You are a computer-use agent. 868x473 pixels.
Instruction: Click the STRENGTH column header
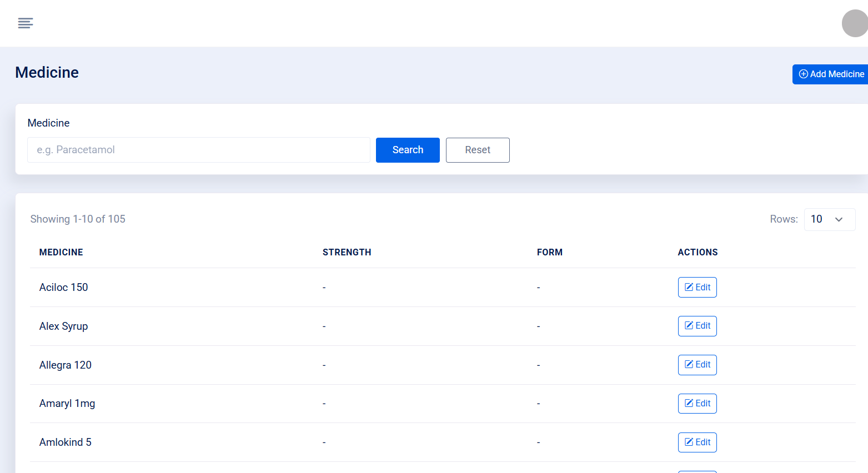[347, 252]
